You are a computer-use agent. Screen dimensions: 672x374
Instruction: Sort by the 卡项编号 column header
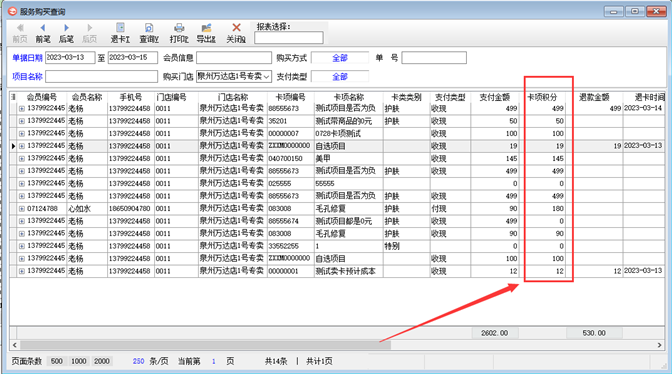click(x=291, y=97)
